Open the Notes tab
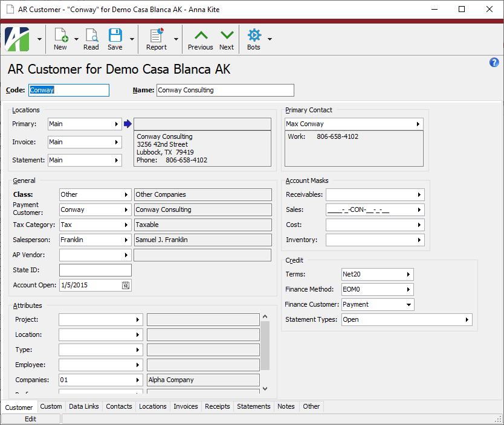This screenshot has height=425, width=504. (286, 406)
